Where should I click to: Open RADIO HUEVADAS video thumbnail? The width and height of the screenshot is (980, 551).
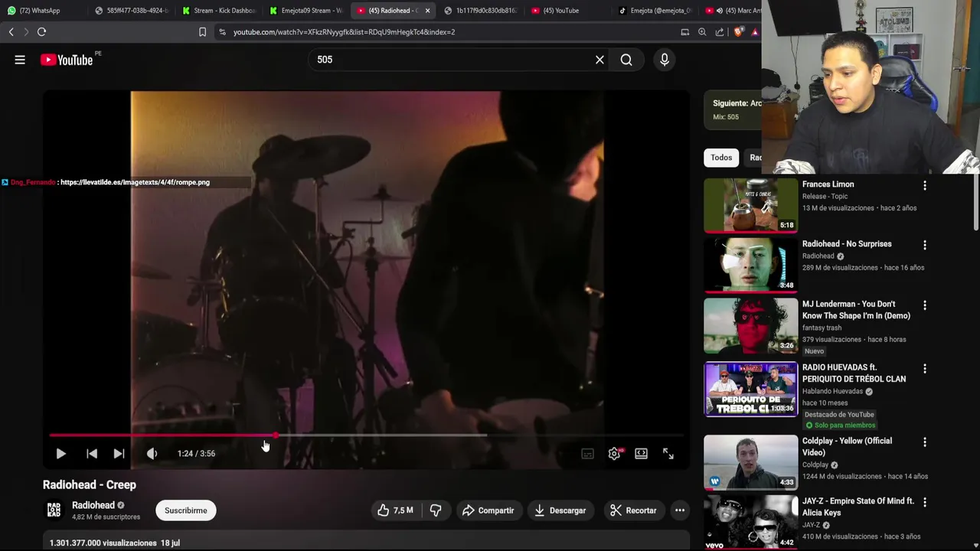(x=750, y=390)
